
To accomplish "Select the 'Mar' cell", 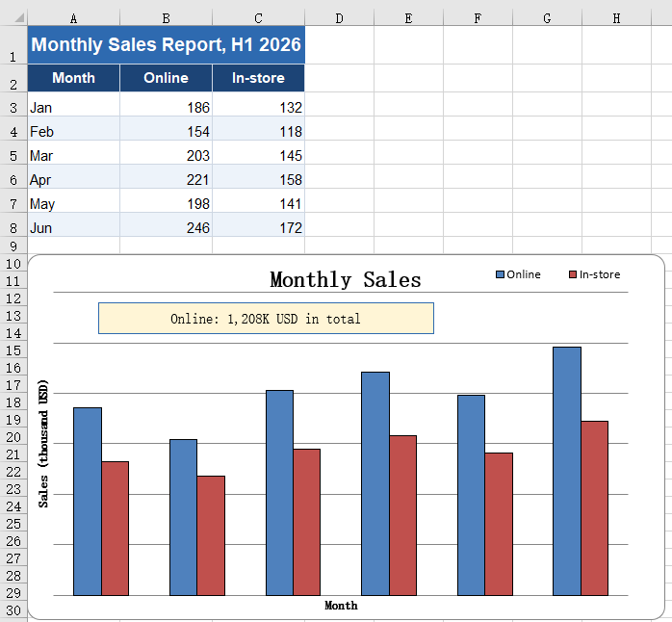I will 74,152.
